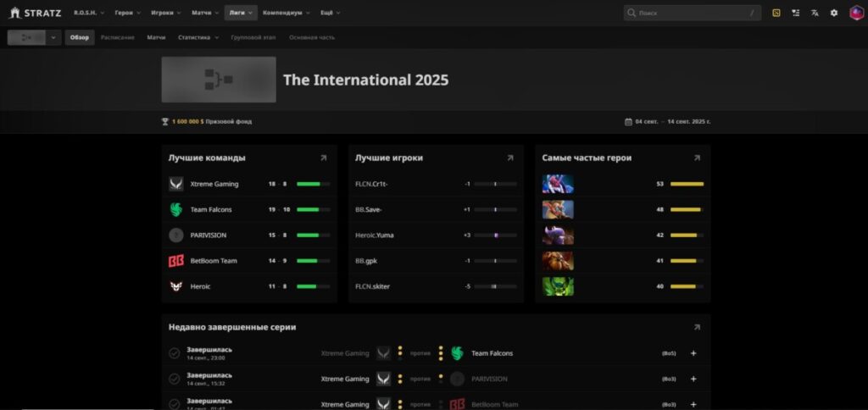Viewport: 868px width, 410px height.
Task: Open the R.O.S.H. dropdown menu
Action: [89, 13]
